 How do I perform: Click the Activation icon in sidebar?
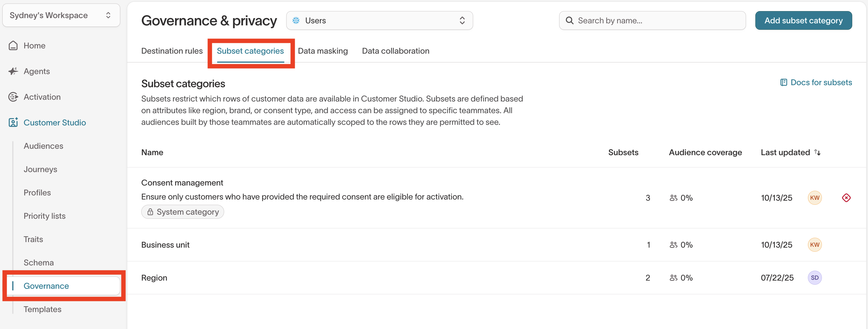(13, 97)
